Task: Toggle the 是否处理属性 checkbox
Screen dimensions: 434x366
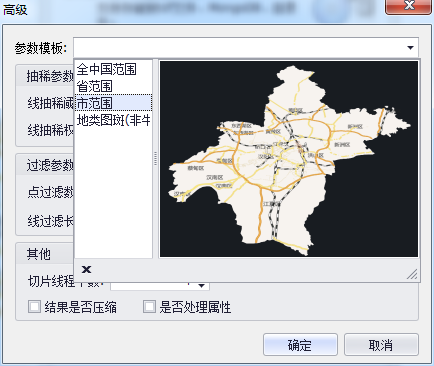Action: click(149, 307)
